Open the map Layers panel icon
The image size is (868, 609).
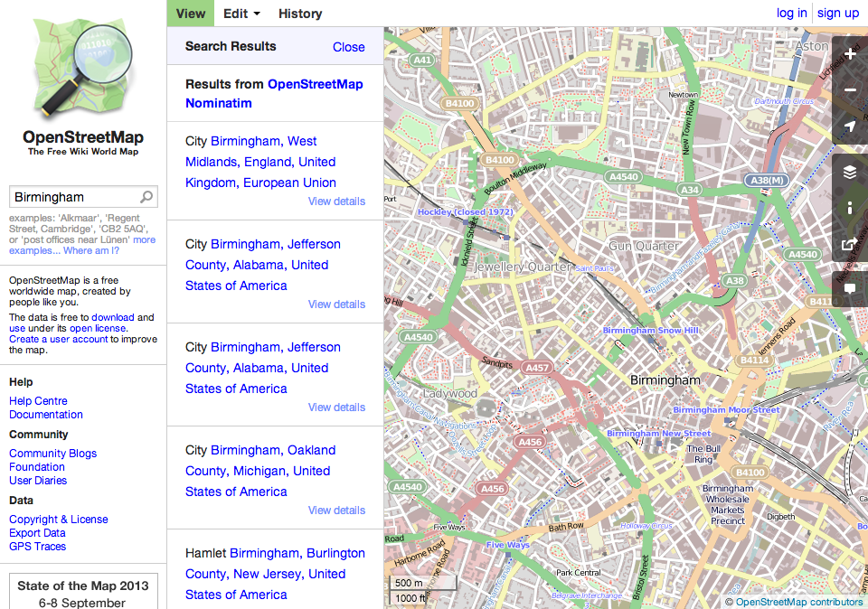click(850, 172)
